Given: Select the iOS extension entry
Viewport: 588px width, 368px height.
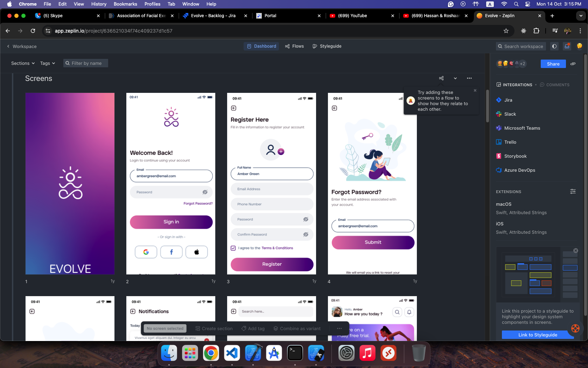Looking at the screenshot, I should 521,228.
